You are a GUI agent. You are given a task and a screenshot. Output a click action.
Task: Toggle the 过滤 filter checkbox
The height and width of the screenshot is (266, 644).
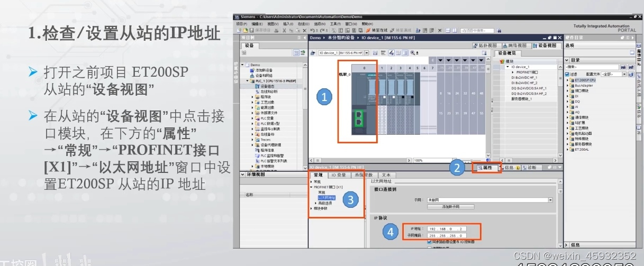point(567,75)
